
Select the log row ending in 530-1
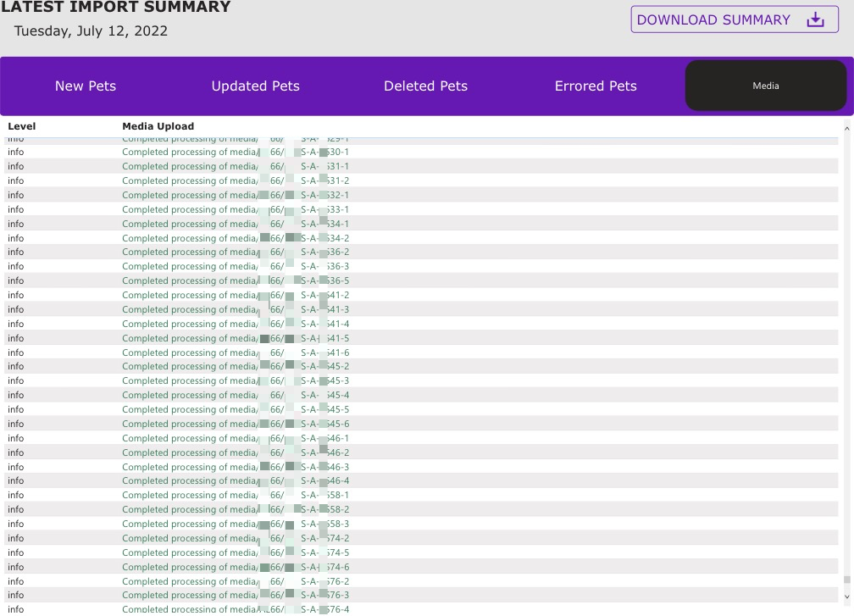pos(237,153)
